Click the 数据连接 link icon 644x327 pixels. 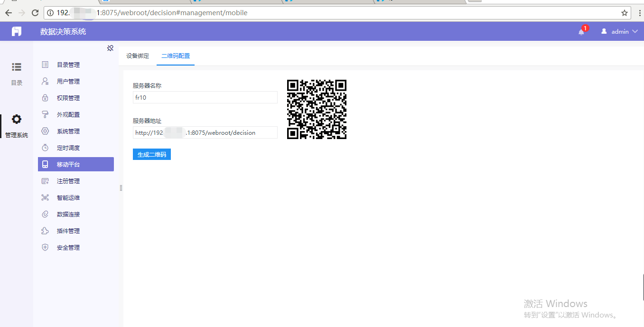(x=45, y=214)
